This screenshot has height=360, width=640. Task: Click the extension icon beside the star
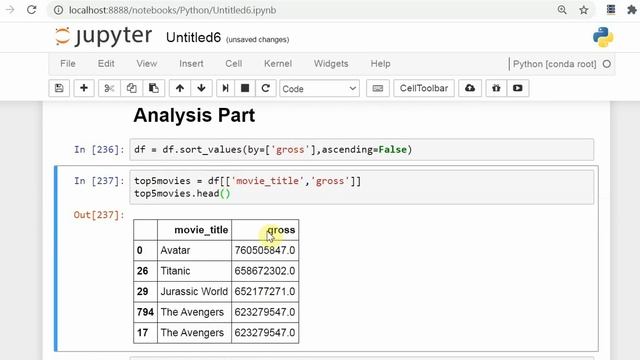pyautogui.click(x=611, y=10)
